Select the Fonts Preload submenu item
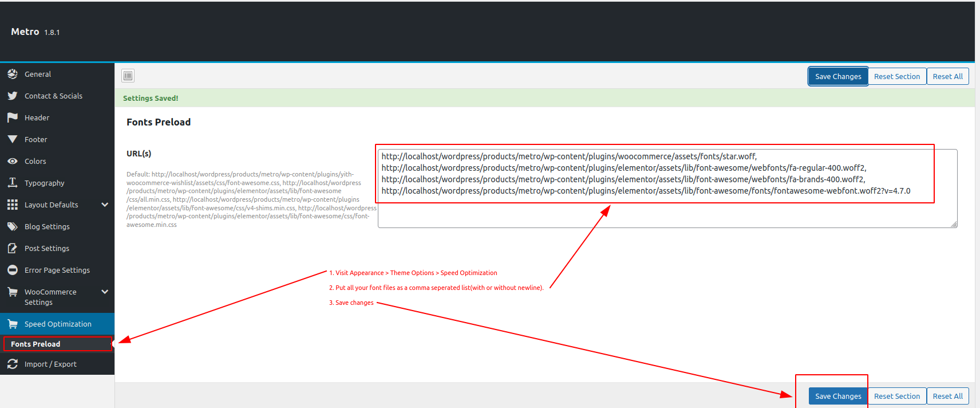980x408 pixels. [57, 344]
